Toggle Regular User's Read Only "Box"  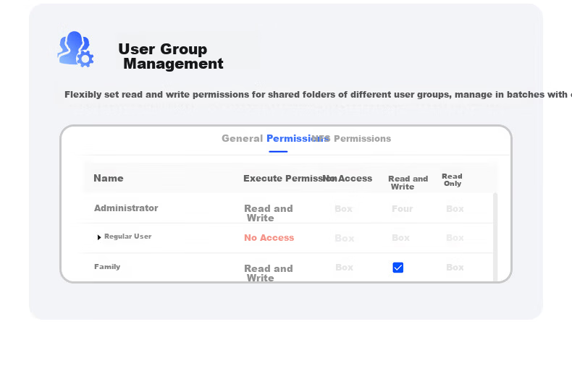tap(455, 238)
